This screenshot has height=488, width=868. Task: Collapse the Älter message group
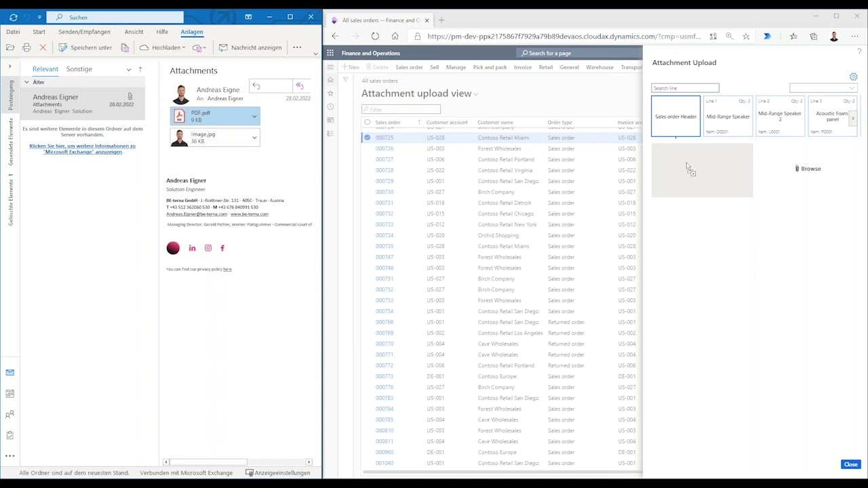(x=26, y=82)
